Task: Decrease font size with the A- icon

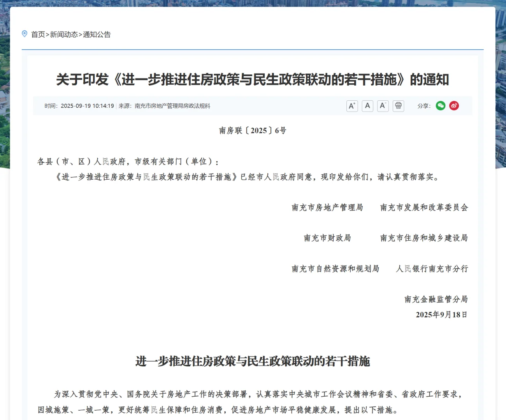Action: [383, 106]
